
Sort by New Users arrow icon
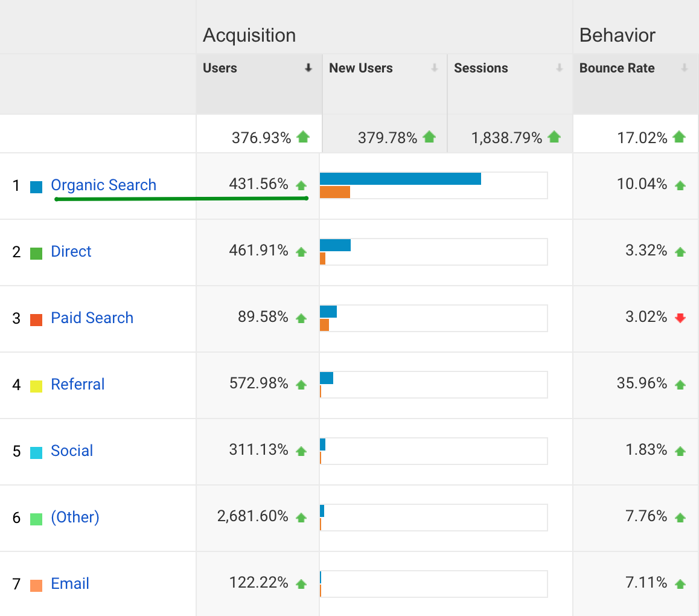pos(434,68)
